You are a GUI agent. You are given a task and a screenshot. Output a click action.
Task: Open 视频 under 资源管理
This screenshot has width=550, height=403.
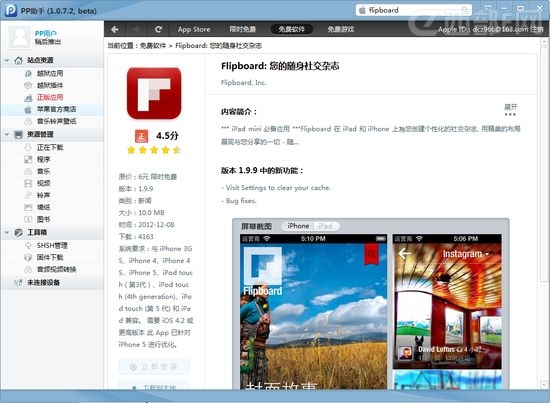click(43, 183)
